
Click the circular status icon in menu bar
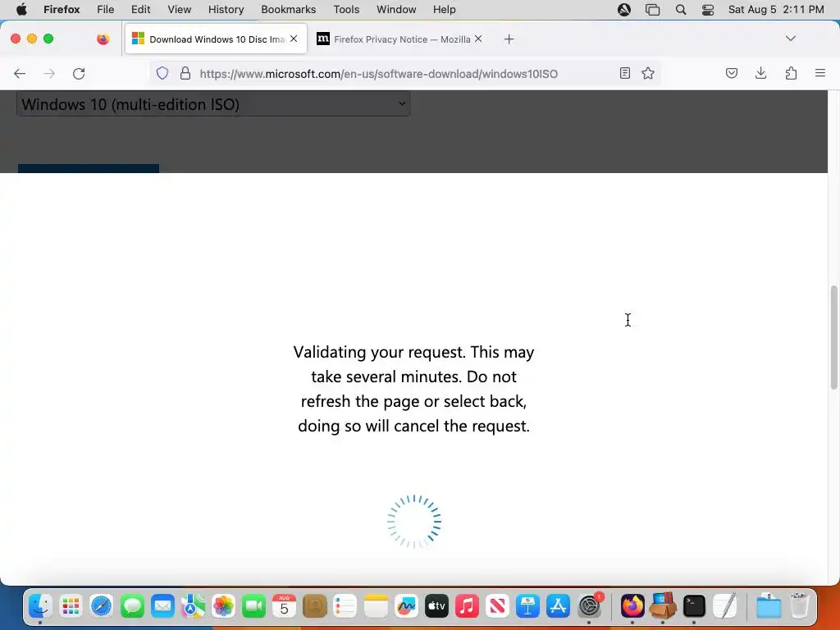624,10
